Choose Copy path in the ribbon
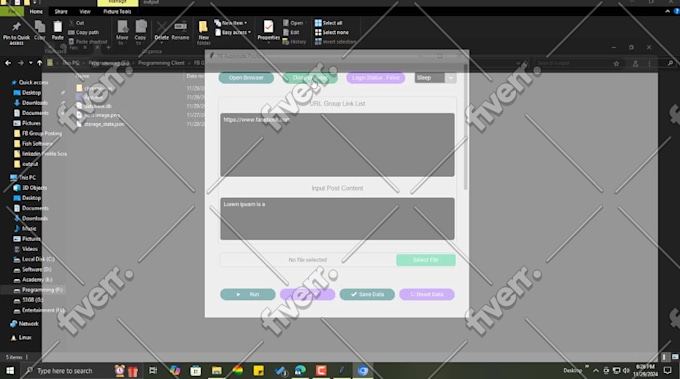This screenshot has height=379, width=680. coord(84,33)
